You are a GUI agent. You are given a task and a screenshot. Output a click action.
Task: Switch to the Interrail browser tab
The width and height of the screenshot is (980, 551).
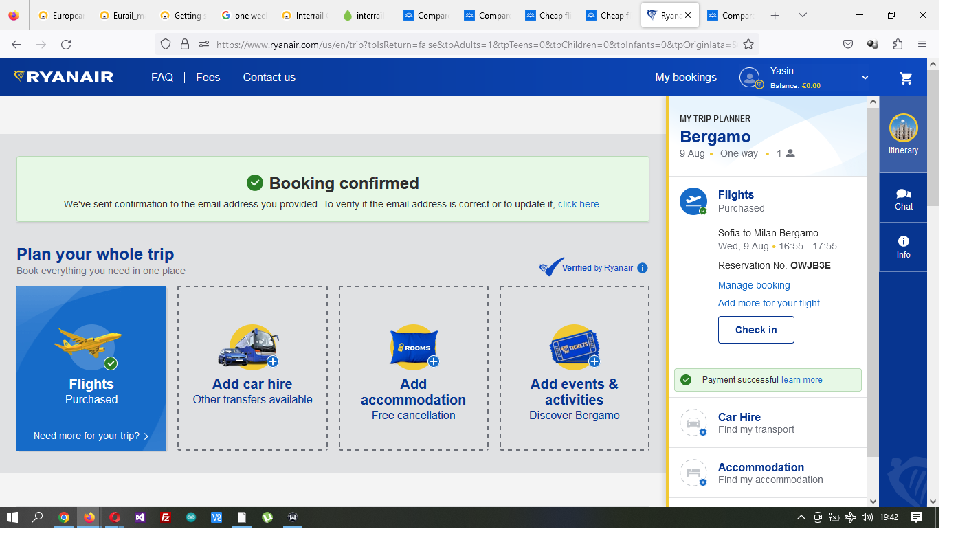tap(309, 15)
